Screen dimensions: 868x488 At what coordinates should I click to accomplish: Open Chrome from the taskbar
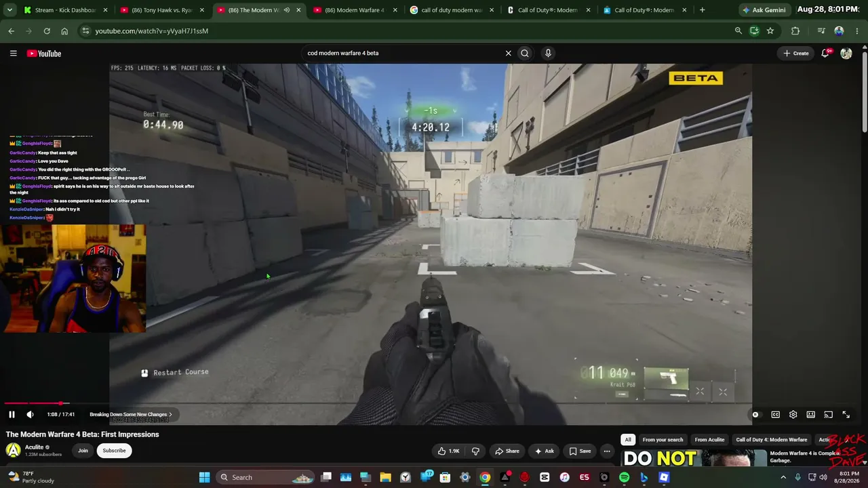[485, 477]
